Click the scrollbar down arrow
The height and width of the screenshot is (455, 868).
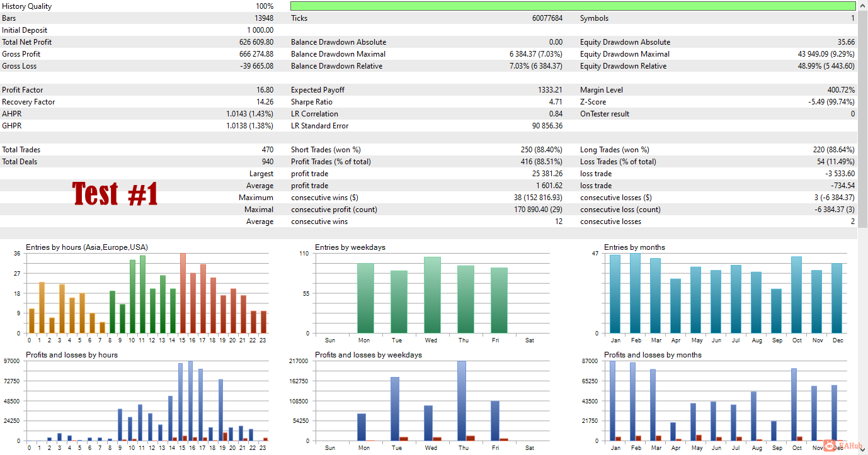tap(862, 449)
